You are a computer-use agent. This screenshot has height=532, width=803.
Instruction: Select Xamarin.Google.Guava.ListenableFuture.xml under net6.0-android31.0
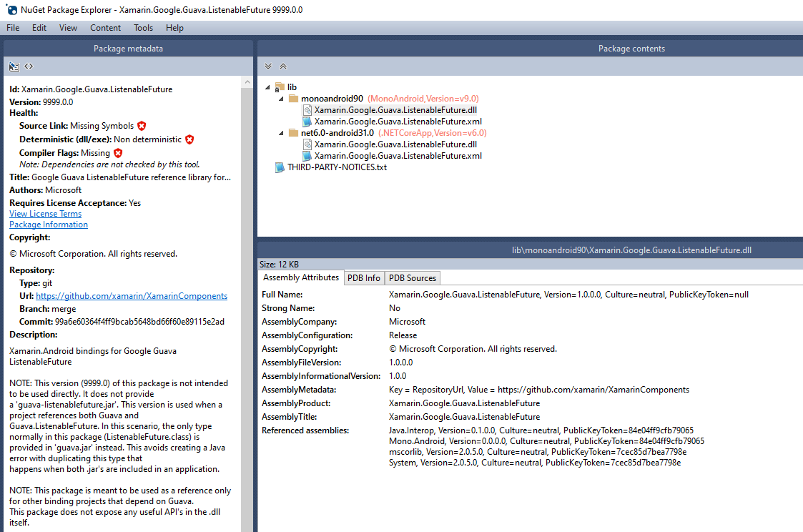[x=398, y=156]
